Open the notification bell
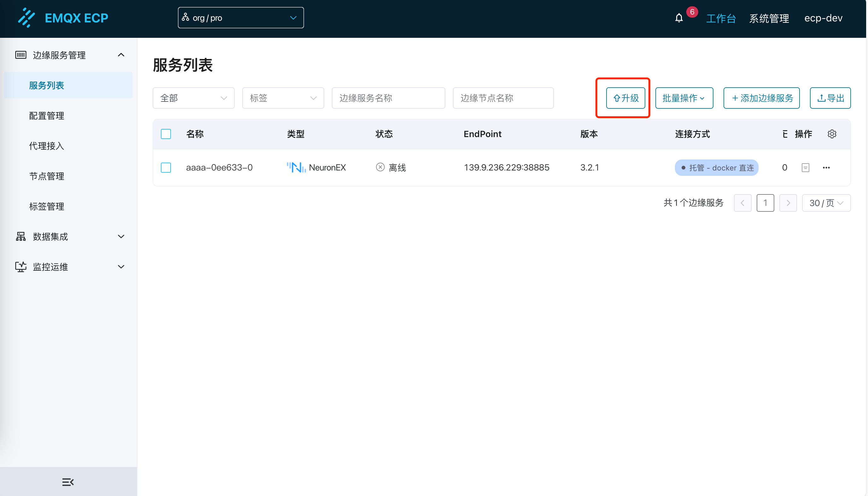868x496 pixels. [679, 18]
